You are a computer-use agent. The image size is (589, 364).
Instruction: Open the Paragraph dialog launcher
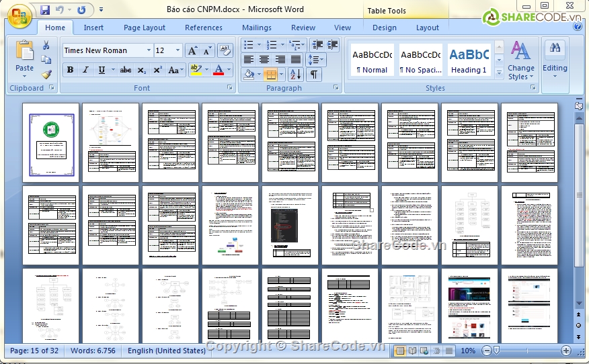[336, 87]
